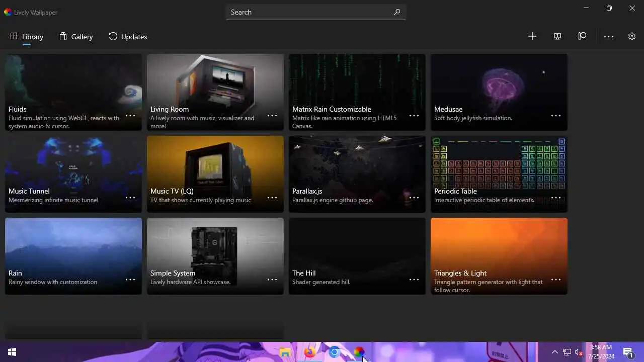Open File Explorer from the taskbar
The image size is (644, 362).
285,352
